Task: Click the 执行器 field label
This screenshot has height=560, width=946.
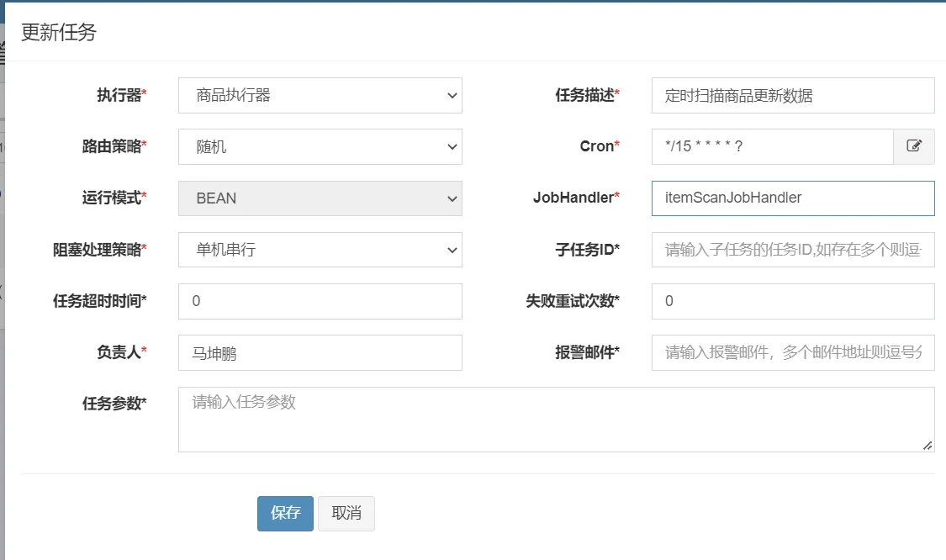Action: point(121,95)
